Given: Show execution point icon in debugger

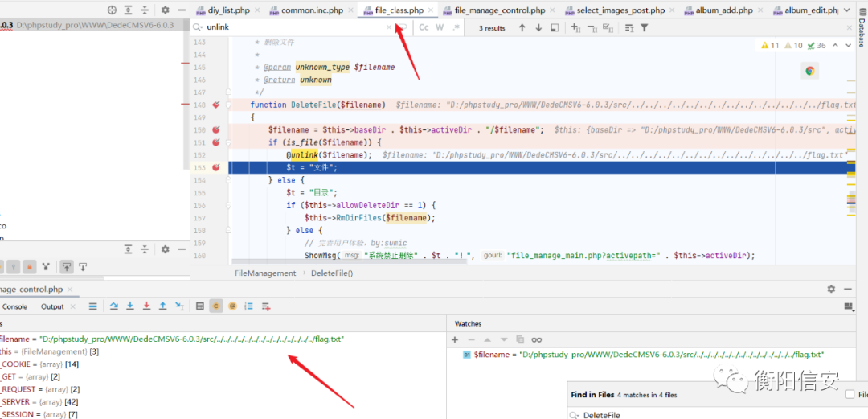Looking at the screenshot, I should point(93,306).
